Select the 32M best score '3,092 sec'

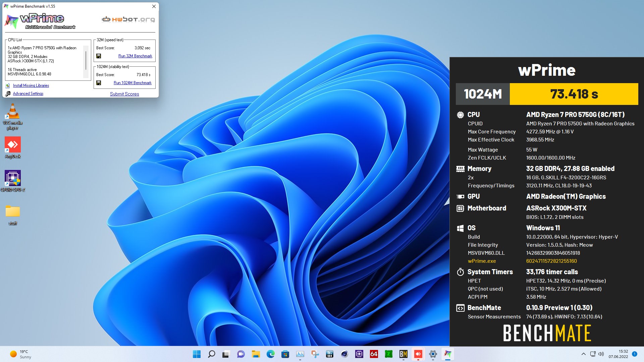(142, 48)
